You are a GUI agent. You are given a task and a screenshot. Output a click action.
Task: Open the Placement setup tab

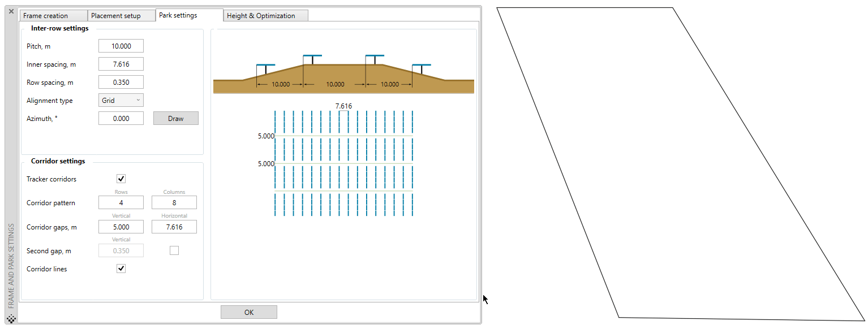coord(122,16)
